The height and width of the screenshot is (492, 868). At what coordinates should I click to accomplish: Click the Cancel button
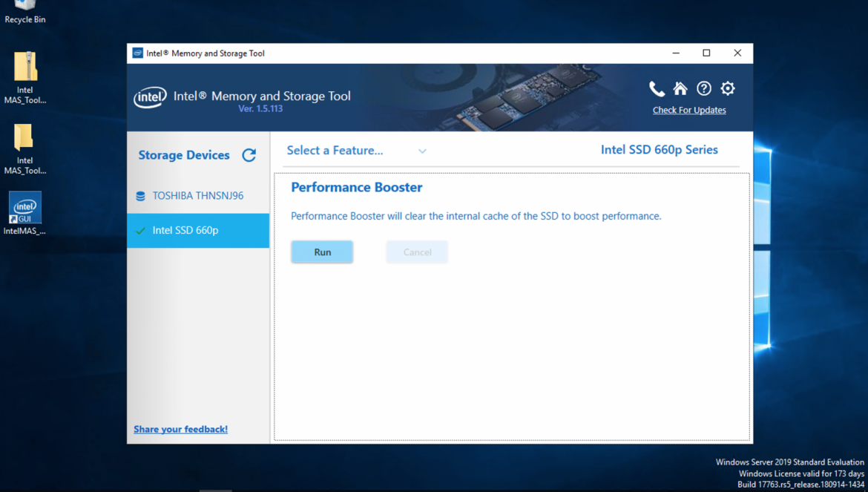tap(417, 252)
